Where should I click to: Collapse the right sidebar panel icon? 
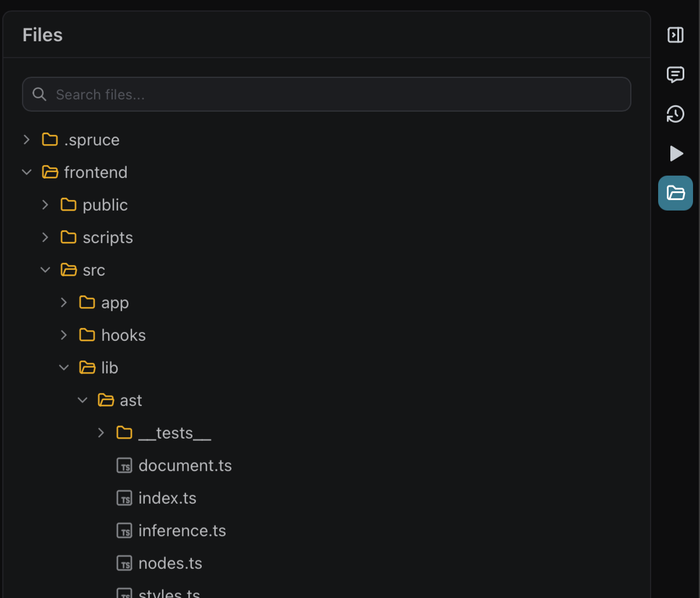point(675,35)
